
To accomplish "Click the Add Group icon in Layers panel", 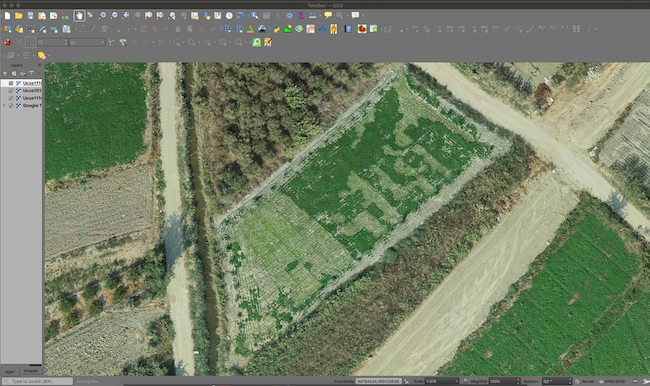I will pos(14,74).
